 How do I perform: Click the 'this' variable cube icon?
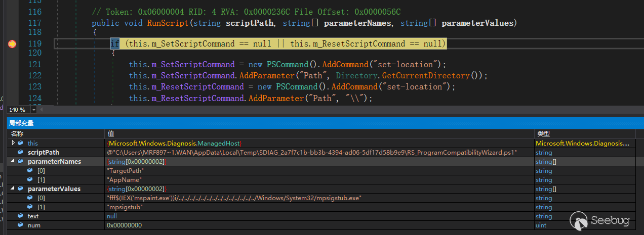pyautogui.click(x=20, y=144)
